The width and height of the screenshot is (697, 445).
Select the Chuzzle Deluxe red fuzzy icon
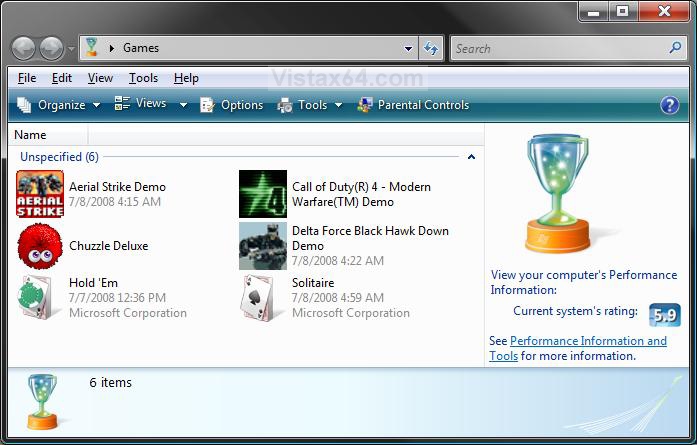tap(40, 246)
